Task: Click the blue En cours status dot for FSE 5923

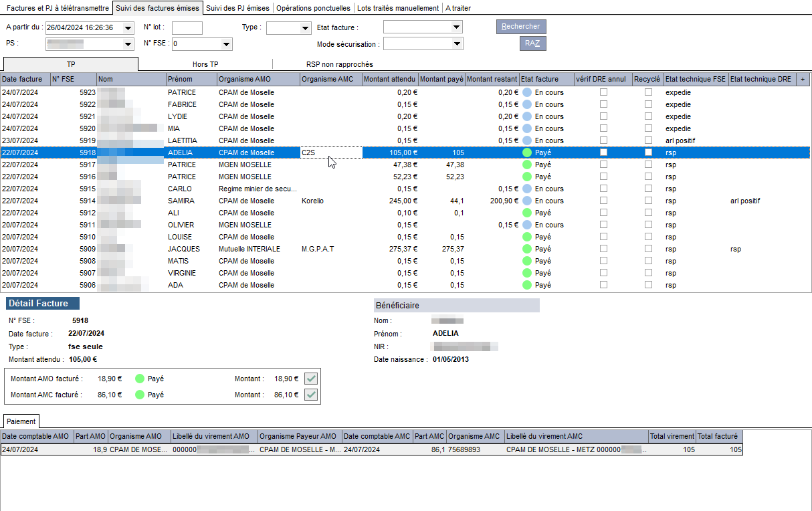Action: point(527,92)
